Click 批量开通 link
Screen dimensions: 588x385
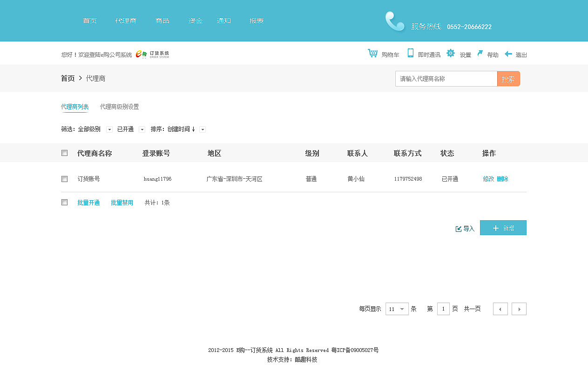(88, 203)
